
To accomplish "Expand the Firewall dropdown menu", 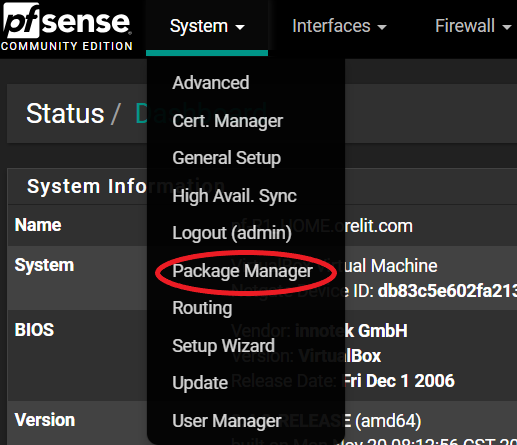I will point(473,26).
